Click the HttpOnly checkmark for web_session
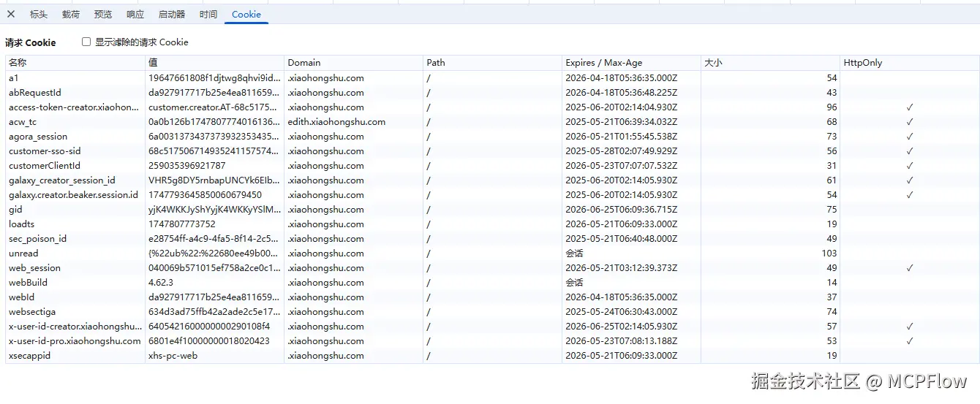Viewport: 980px width, 404px height. coord(910,268)
